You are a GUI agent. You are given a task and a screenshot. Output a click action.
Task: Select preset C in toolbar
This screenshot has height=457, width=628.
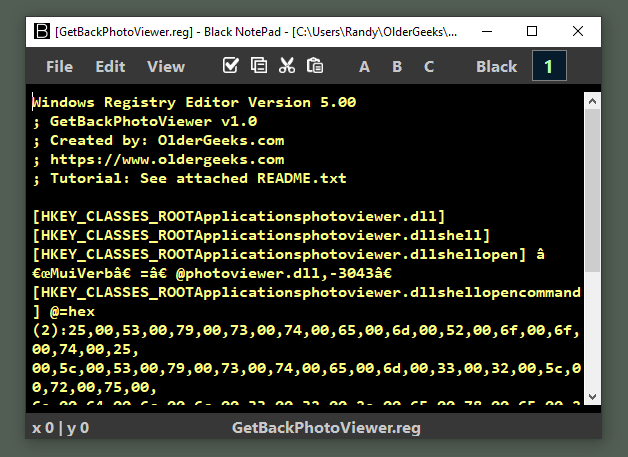click(x=429, y=66)
